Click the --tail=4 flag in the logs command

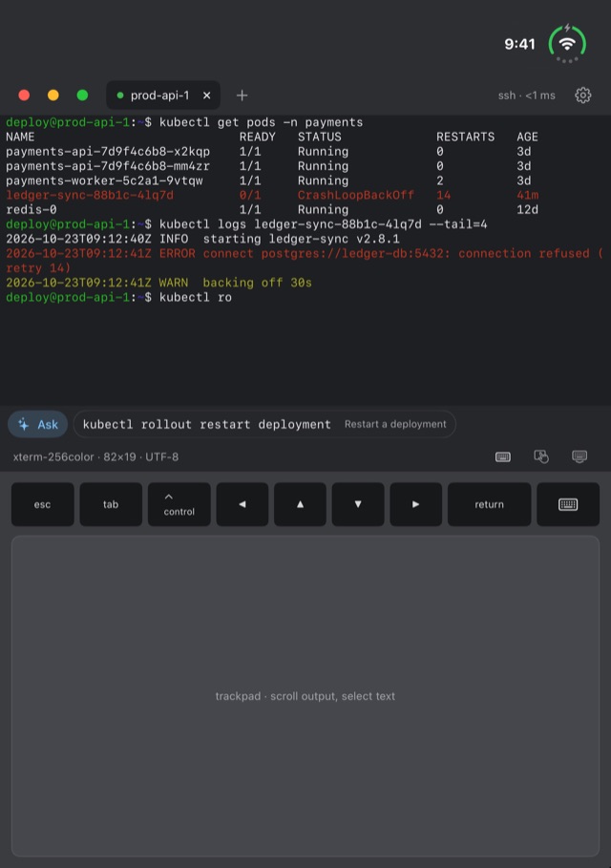tap(458, 224)
